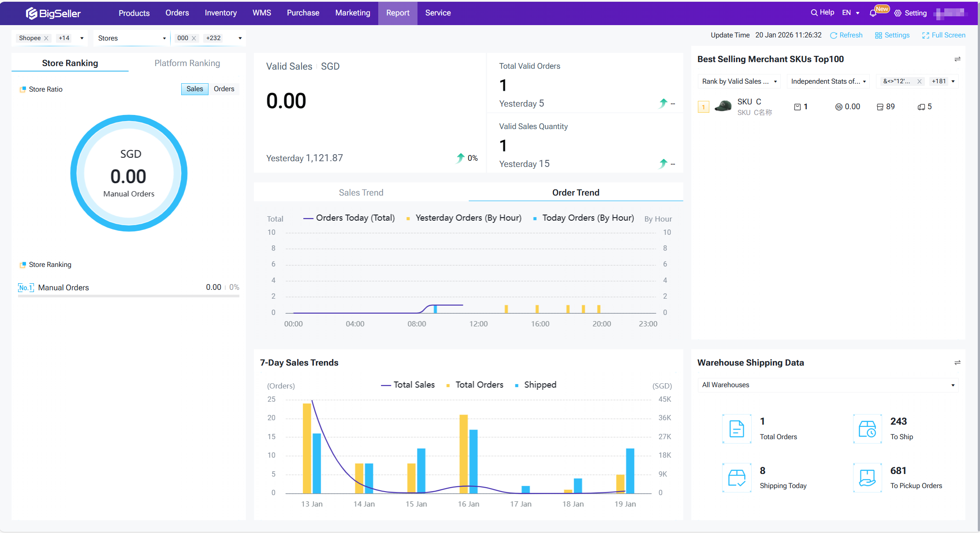
Task: Switch Store Ratio to Sales
Action: (194, 89)
